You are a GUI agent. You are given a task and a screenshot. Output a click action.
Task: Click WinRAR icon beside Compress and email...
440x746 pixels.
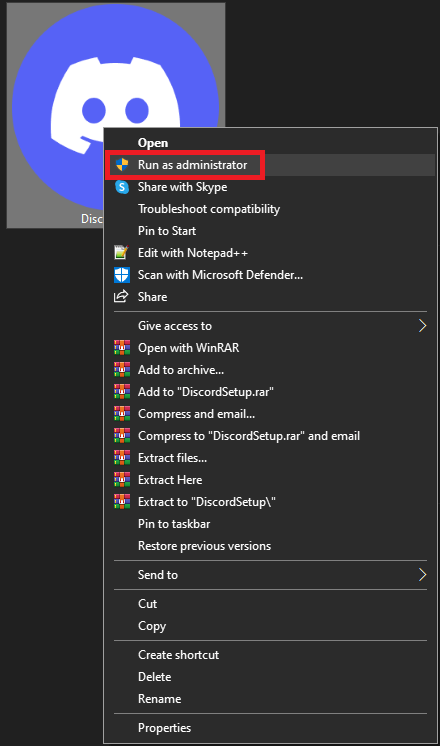point(122,414)
